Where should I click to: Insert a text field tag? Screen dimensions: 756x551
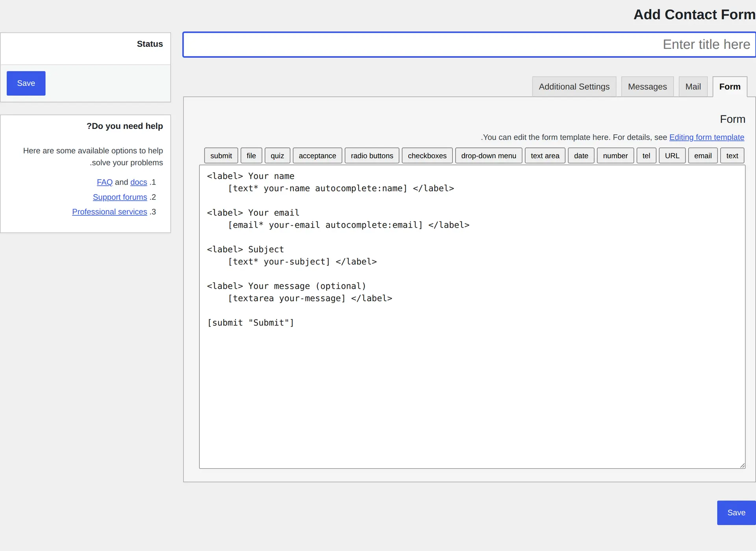732,156
